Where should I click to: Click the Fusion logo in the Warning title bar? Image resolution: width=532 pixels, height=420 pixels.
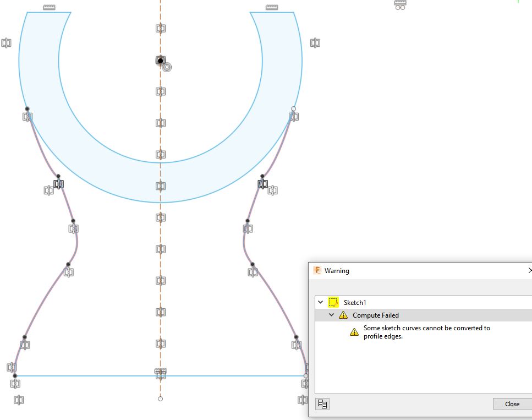click(x=316, y=270)
